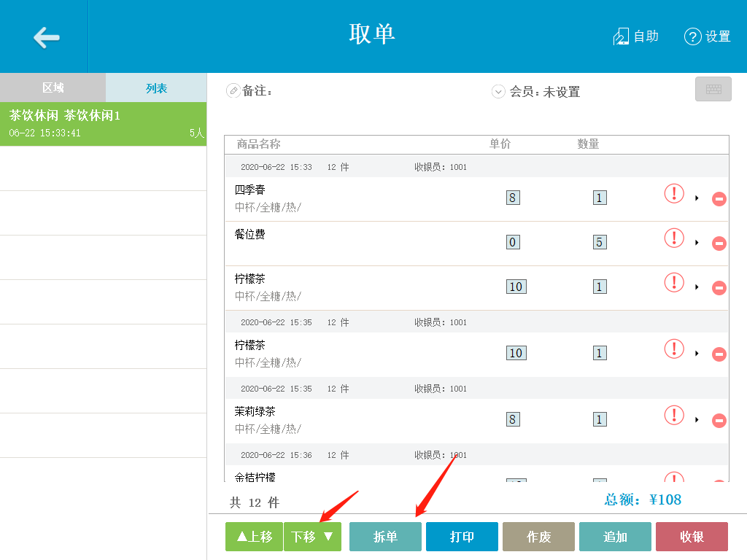This screenshot has width=747, height=560.
Task: Click the 作废 void button
Action: point(539,537)
